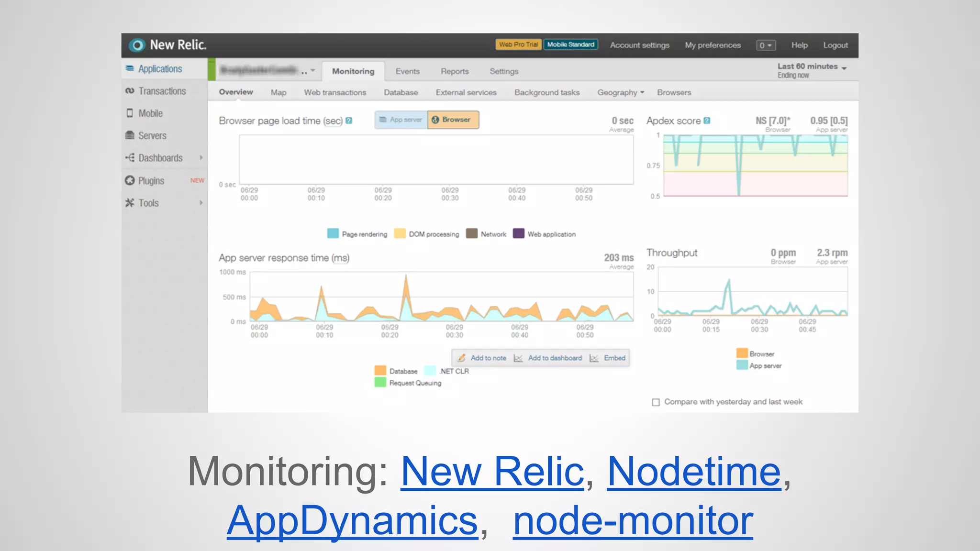Screen dimensions: 980x551
Task: Expand the Geography dropdown menu
Action: [x=621, y=92]
